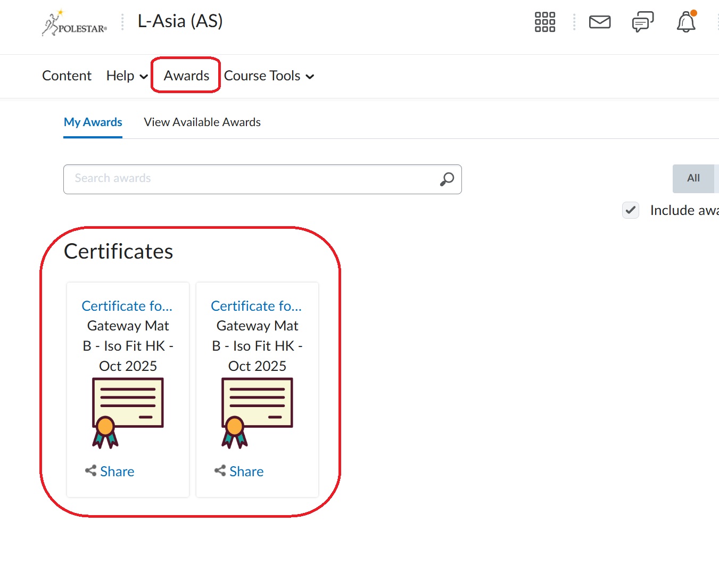This screenshot has width=719, height=588.
Task: Select the My Awards tab
Action: click(93, 122)
